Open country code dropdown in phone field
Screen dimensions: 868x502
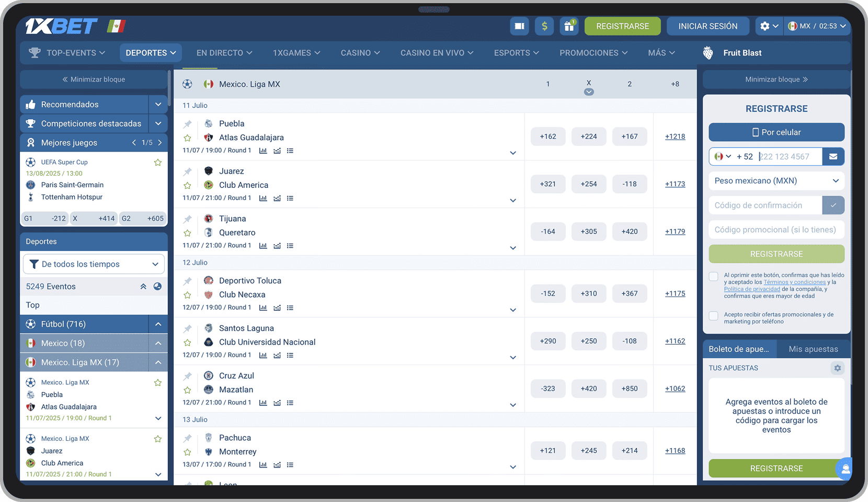[723, 156]
